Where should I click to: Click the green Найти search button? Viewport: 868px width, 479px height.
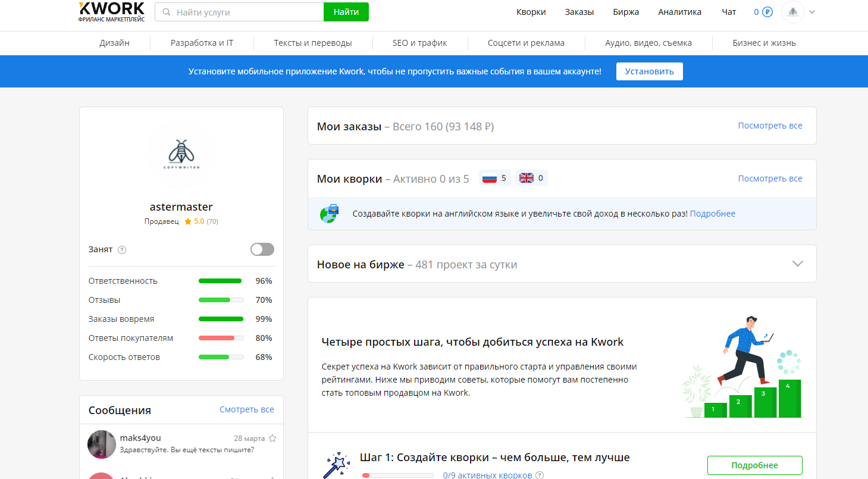pyautogui.click(x=346, y=12)
